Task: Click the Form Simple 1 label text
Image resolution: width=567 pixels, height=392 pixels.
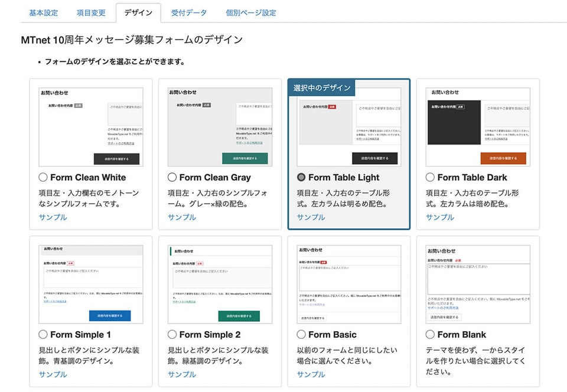Action: click(81, 335)
